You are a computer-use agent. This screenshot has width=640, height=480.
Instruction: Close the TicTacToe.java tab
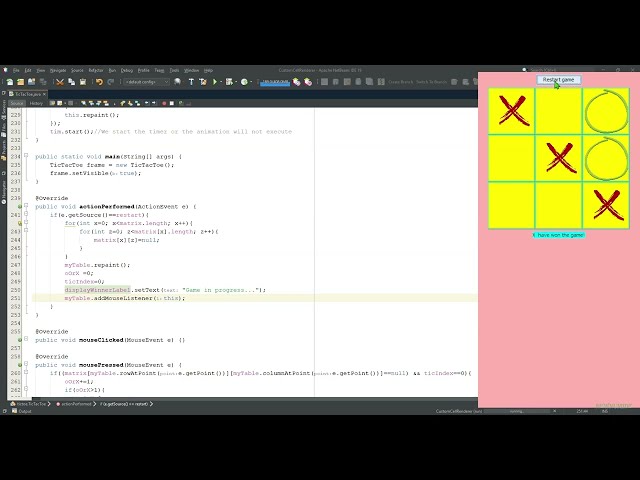[x=44, y=94]
